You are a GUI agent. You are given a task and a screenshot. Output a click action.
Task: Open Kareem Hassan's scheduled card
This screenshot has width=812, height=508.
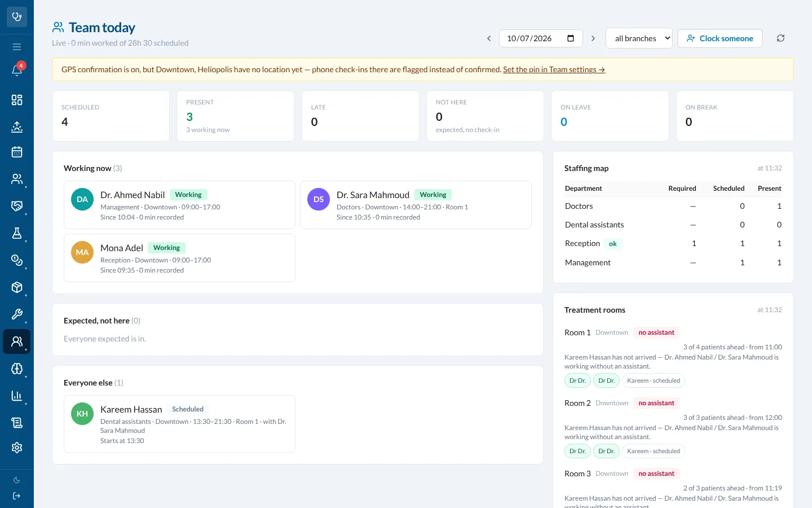pos(179,424)
